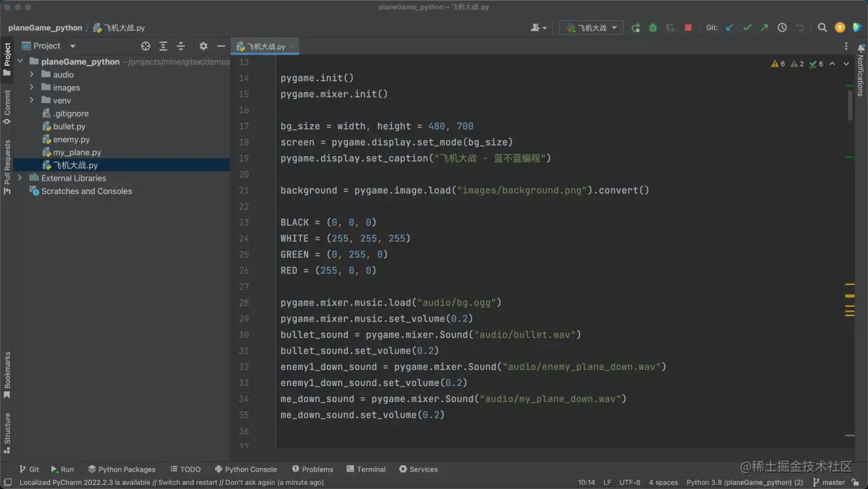Click the weak warnings count 2 indicator
The image size is (868, 489).
pyautogui.click(x=797, y=64)
